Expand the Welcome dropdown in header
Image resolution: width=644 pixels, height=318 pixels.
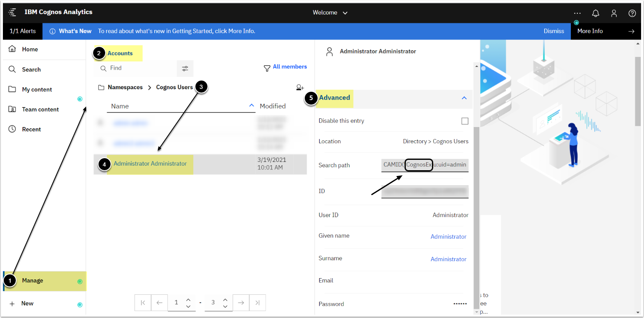coord(330,12)
